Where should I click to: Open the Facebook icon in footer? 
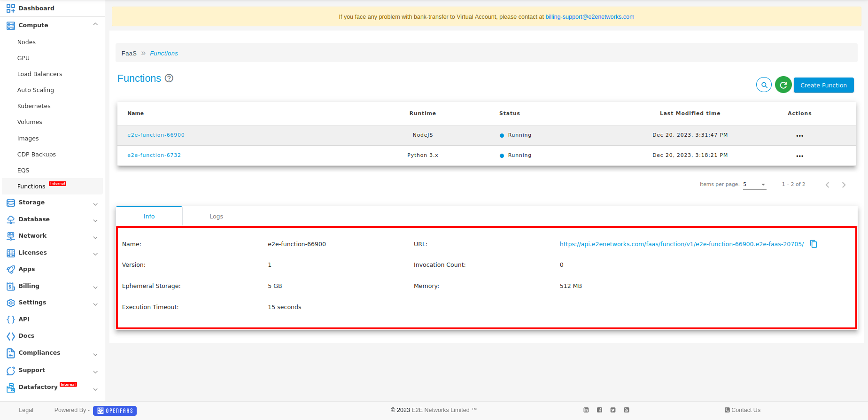[599, 410]
